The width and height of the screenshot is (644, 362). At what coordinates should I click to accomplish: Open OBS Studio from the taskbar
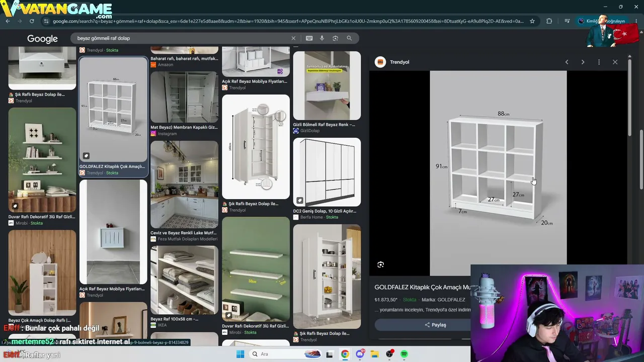coord(389,354)
